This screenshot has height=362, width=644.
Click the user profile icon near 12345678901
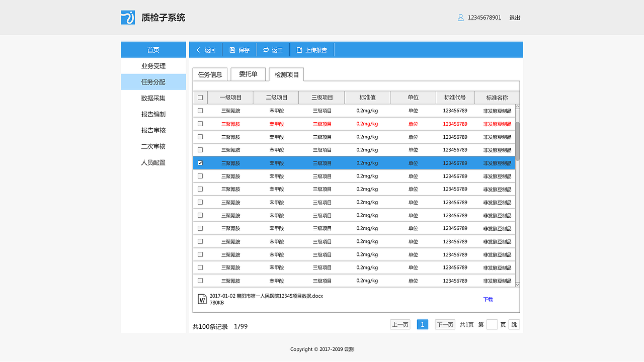(460, 17)
